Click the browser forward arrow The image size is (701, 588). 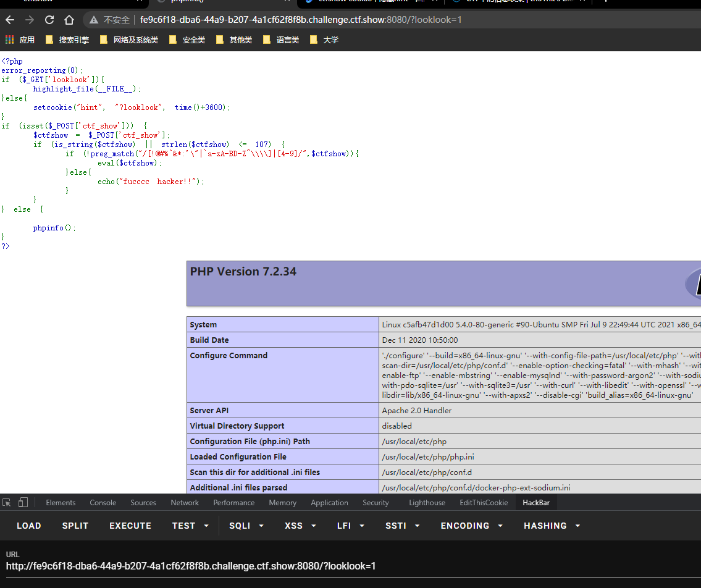coord(30,20)
